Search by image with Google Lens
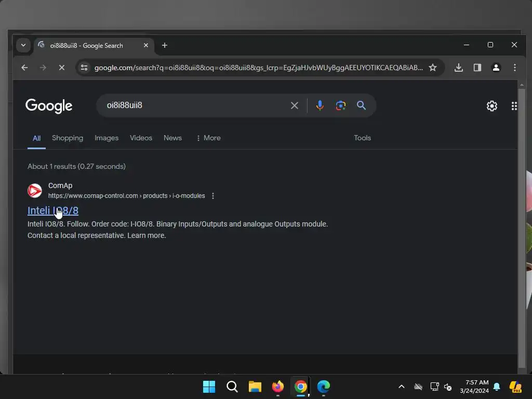Viewport: 532px width, 399px height. [341, 105]
